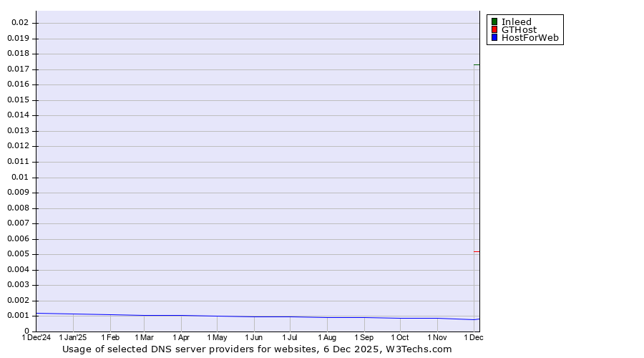Click the blue HostForWeb line above 1 Jul
This screenshot has height=358, width=644.
pos(290,317)
